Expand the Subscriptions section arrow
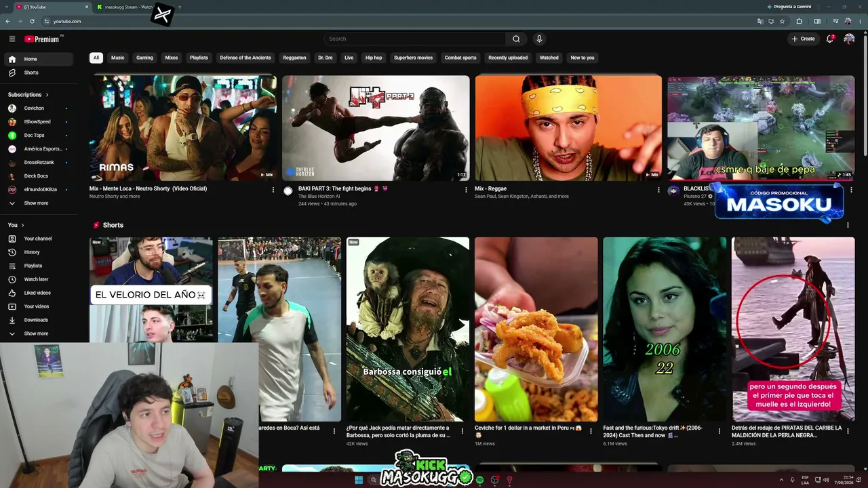The width and height of the screenshot is (868, 488). [47, 95]
